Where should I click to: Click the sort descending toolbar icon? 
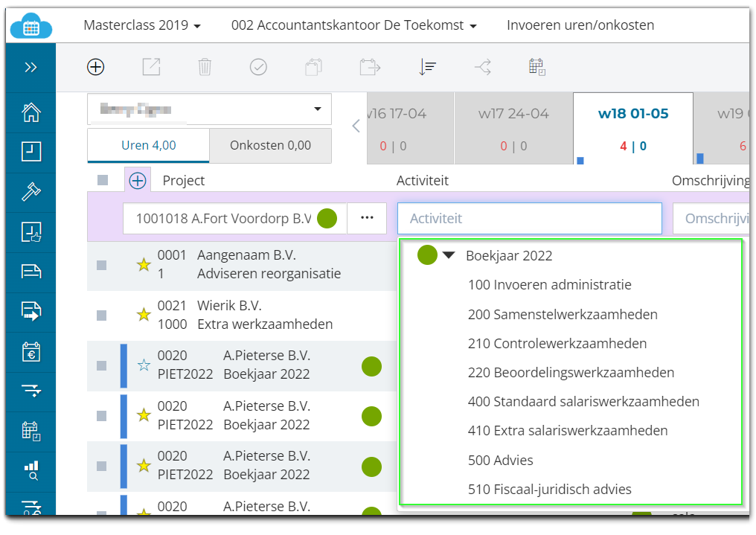click(x=427, y=67)
